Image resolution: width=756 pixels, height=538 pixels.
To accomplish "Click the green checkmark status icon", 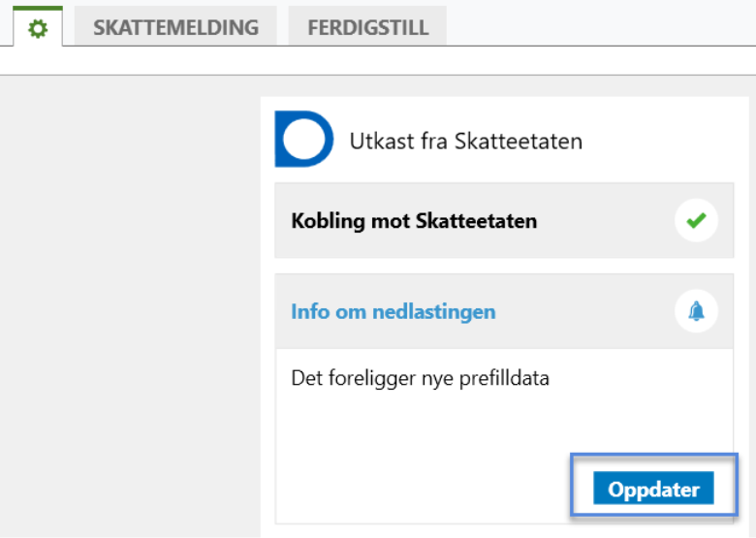I will (696, 221).
